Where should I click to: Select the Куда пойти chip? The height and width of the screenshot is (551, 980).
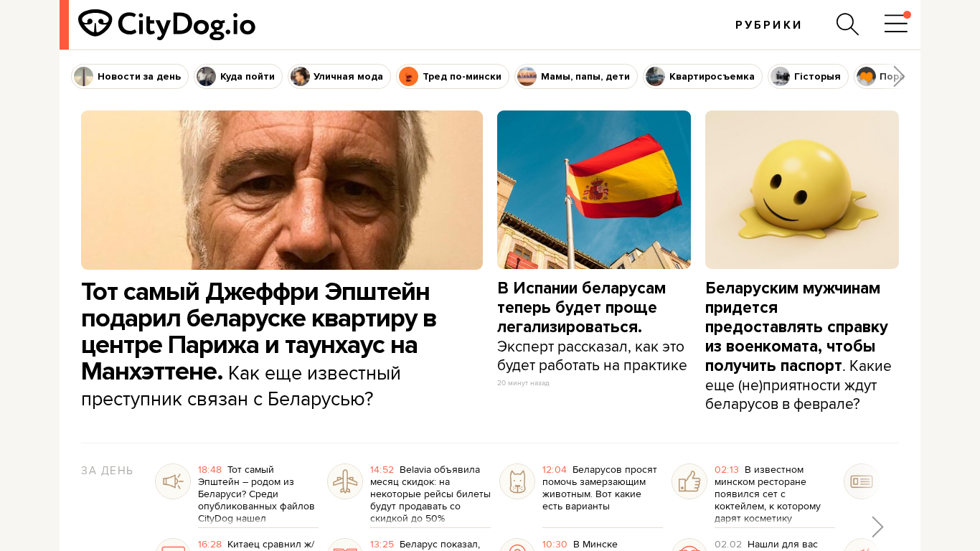(238, 76)
